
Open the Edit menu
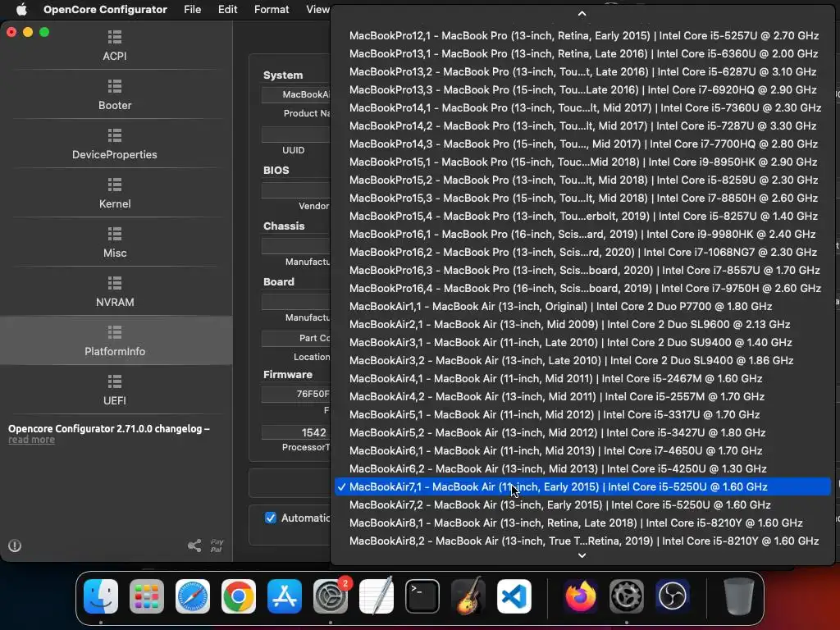(228, 9)
